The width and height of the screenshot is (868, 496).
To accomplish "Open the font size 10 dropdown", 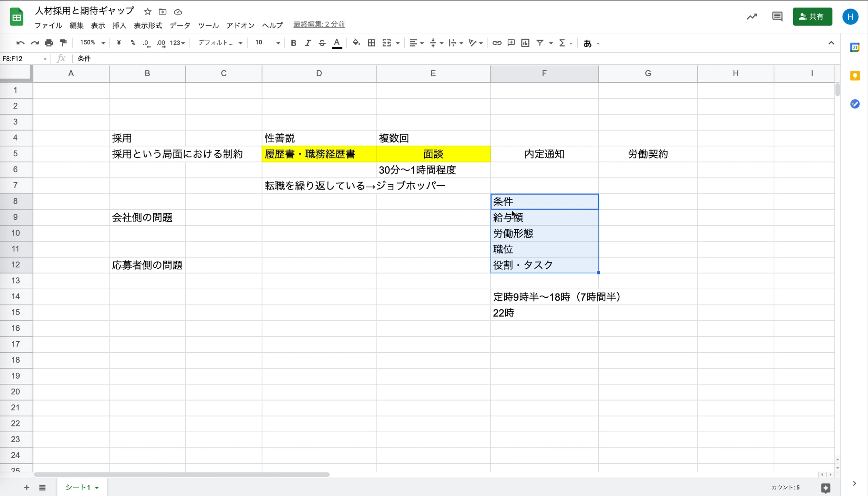I will (267, 43).
